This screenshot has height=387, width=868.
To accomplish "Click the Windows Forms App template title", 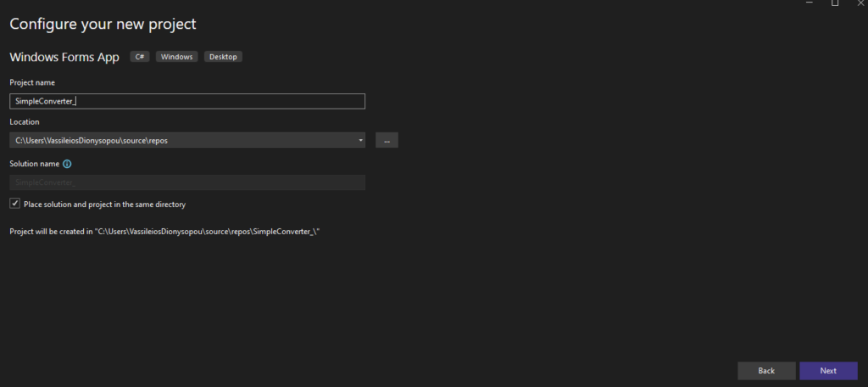I will click(64, 57).
